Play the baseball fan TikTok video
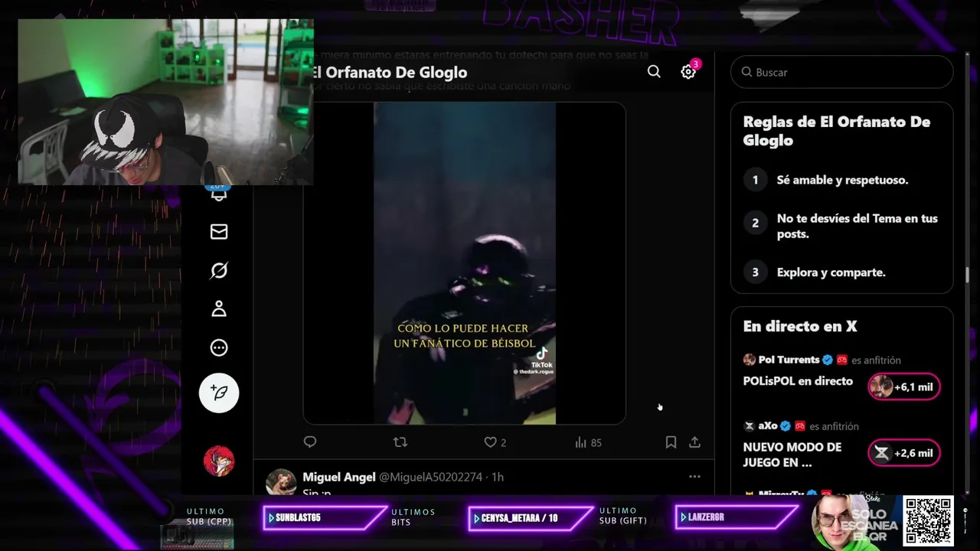Viewport: 980px width, 551px height. [465, 262]
